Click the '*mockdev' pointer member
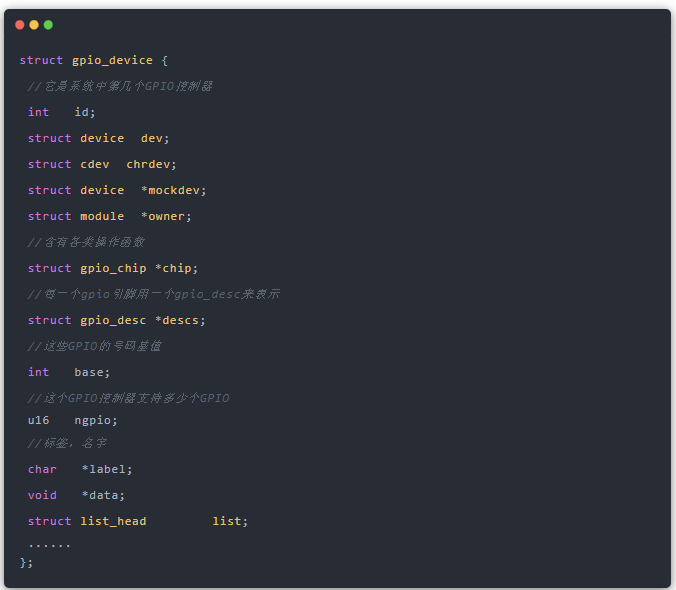Image resolution: width=676 pixels, height=590 pixels. (x=172, y=190)
